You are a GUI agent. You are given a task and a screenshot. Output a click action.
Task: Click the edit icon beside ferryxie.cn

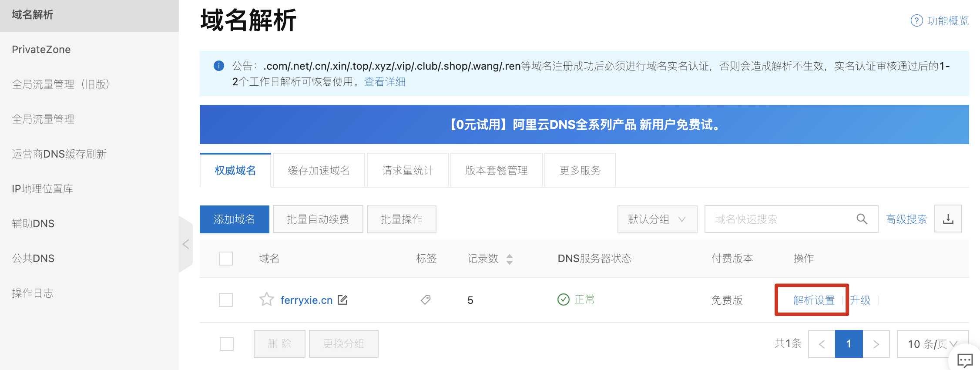[x=343, y=300]
